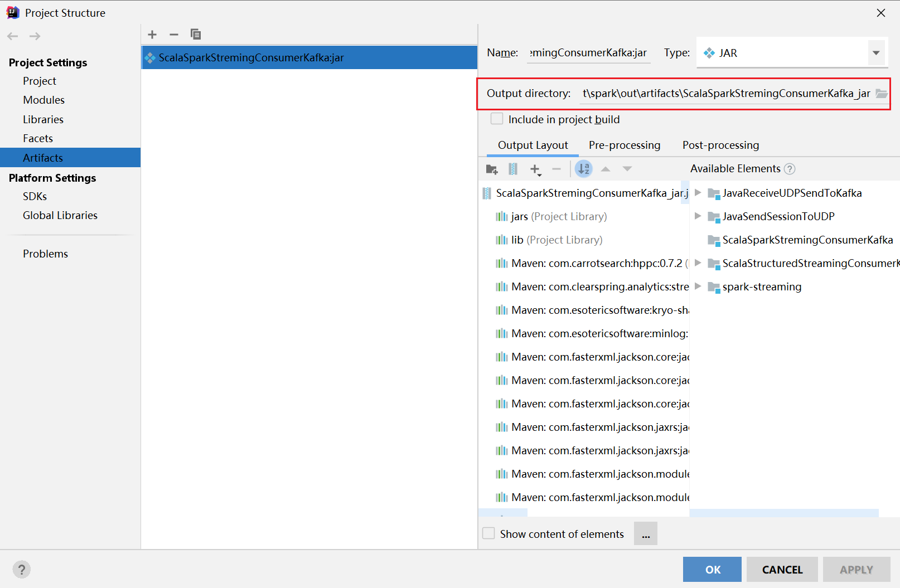Open the Problems page

point(46,254)
